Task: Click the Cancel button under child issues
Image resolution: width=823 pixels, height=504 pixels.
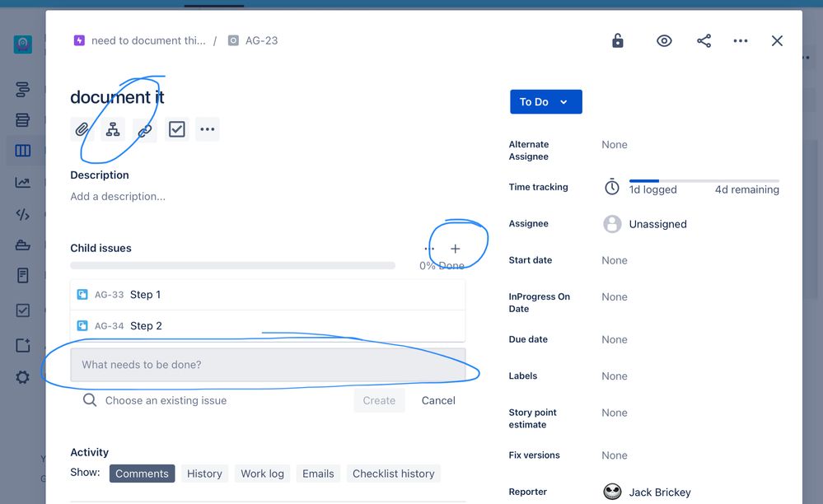Action: (x=437, y=400)
